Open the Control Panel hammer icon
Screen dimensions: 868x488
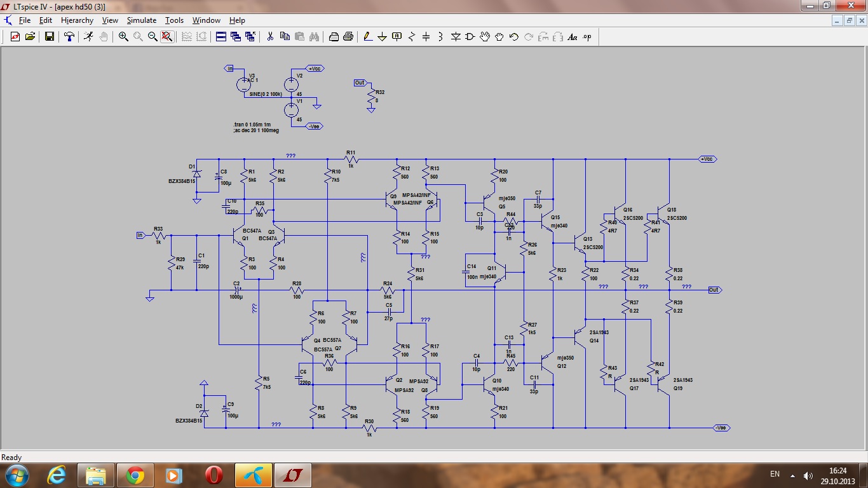(x=69, y=37)
